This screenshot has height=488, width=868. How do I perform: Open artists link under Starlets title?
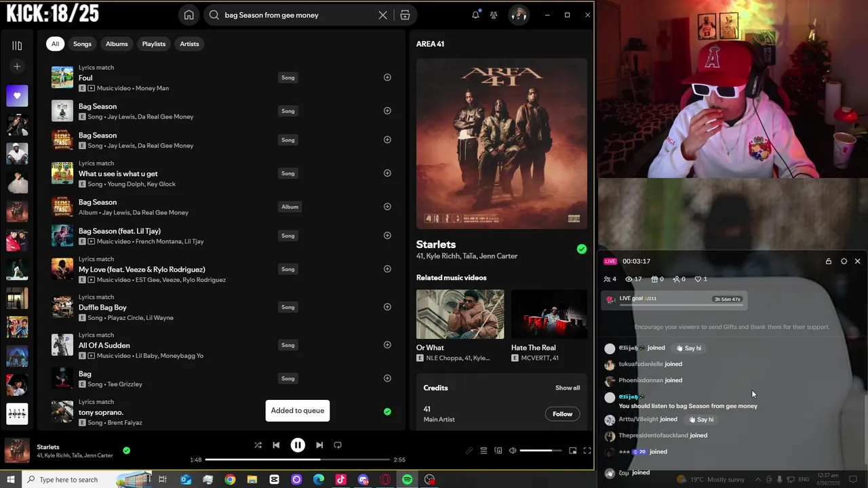pyautogui.click(x=467, y=256)
